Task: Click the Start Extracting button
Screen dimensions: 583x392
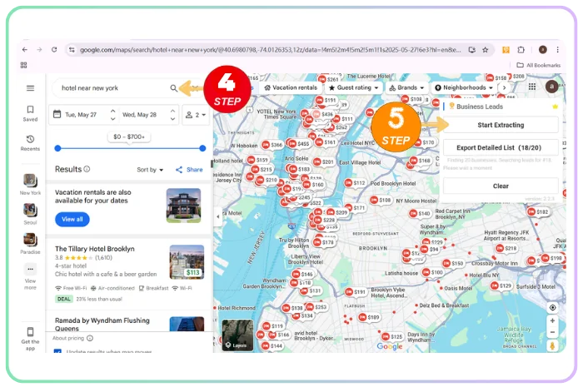Action: [x=501, y=125]
